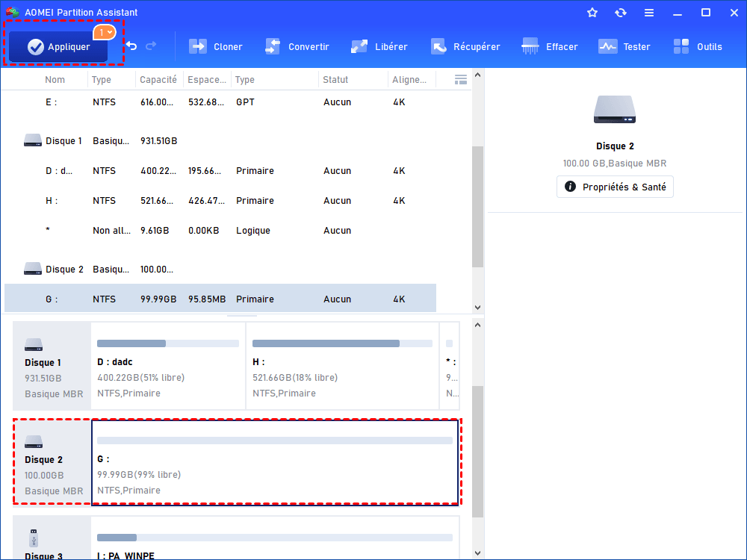This screenshot has width=747, height=560.
Task: Select the I: PA_WINPE partition block
Action: pos(275,538)
